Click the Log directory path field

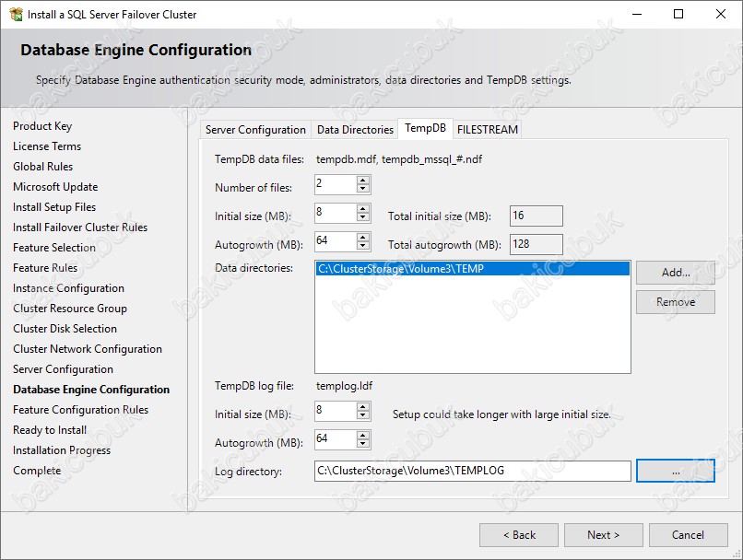472,471
